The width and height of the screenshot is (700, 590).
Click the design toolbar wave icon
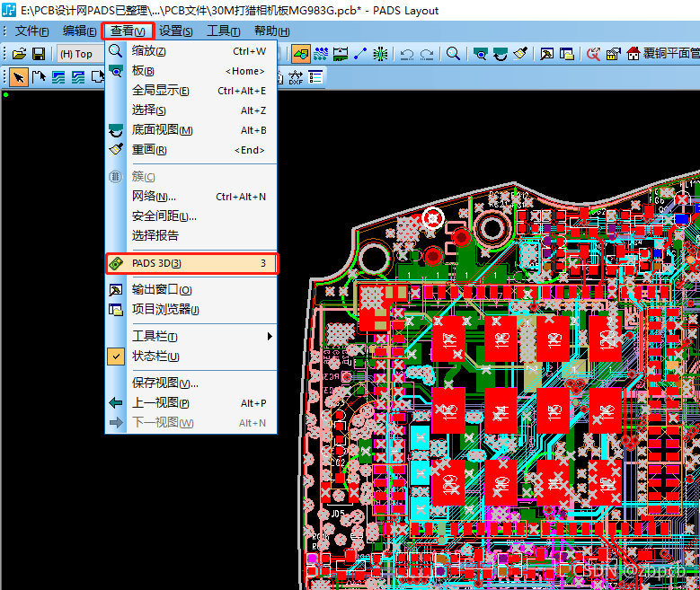[x=321, y=54]
